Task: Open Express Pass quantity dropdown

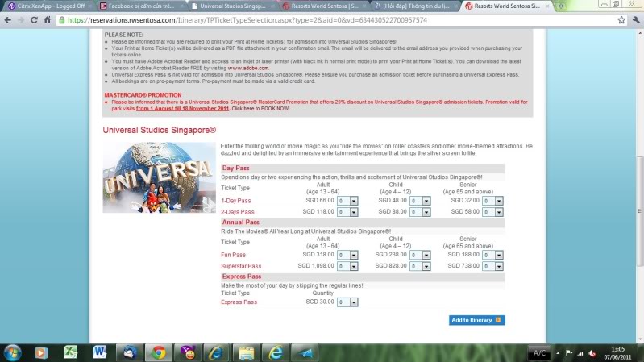Action: 347,302
